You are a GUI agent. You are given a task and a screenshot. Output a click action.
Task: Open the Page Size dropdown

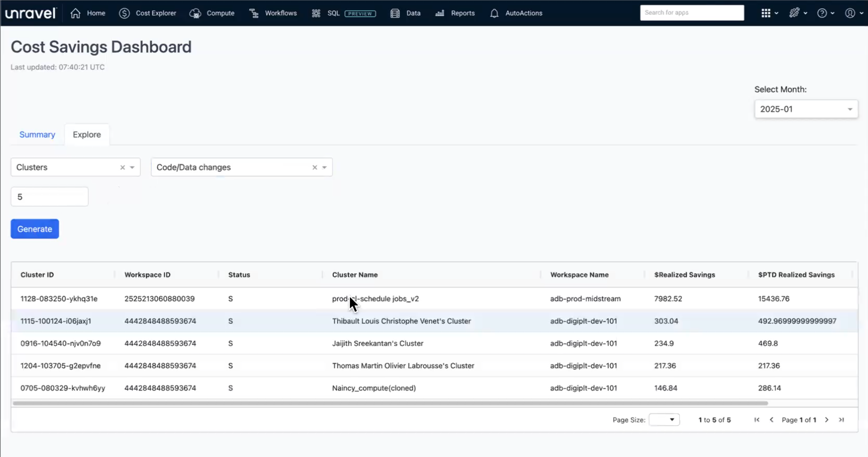coord(664,420)
